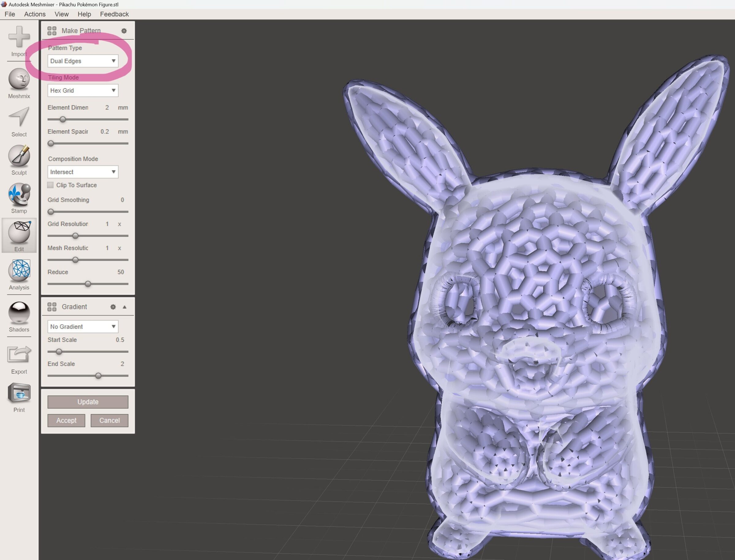
Task: Open the Actions menu
Action: tap(35, 14)
